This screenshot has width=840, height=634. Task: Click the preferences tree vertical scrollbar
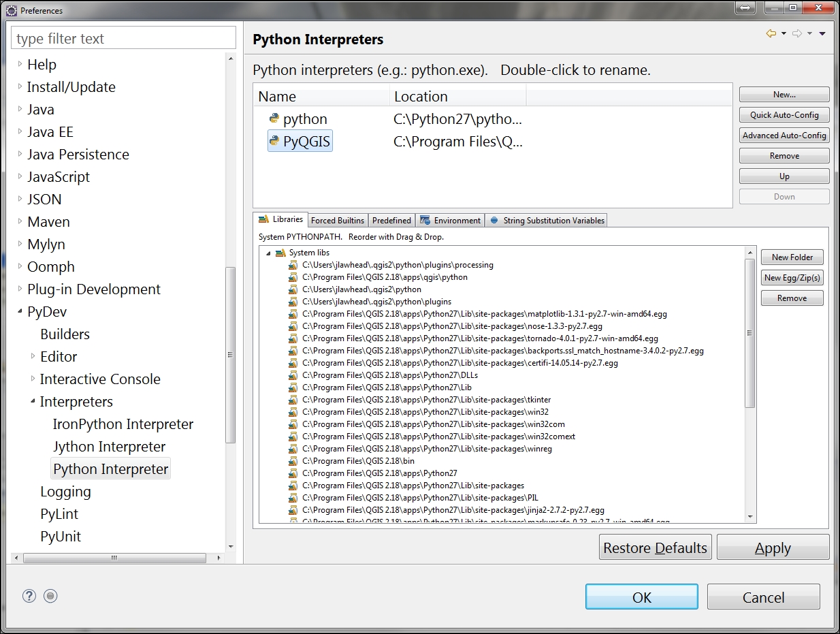pos(231,354)
